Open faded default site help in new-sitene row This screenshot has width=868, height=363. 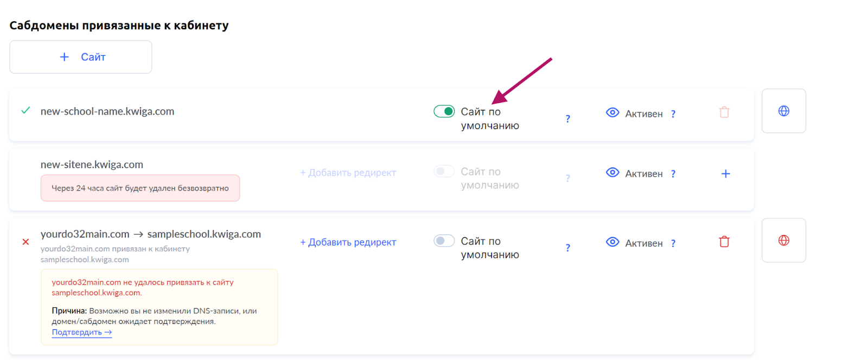pos(568,178)
